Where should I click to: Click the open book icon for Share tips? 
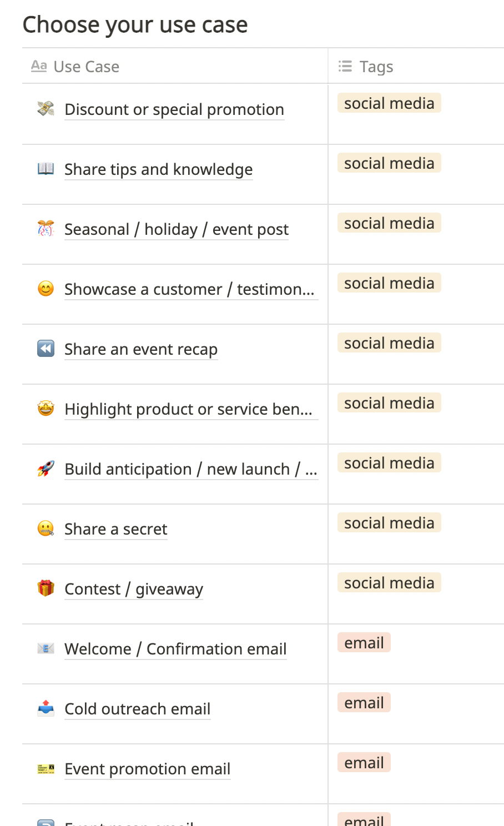click(46, 169)
